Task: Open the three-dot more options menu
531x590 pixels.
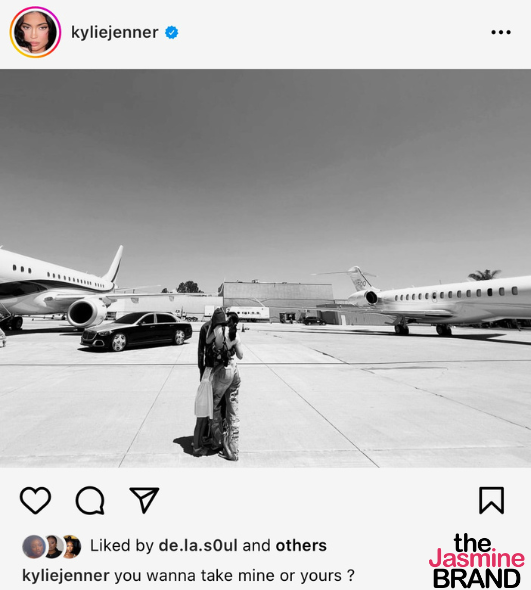Action: click(501, 32)
